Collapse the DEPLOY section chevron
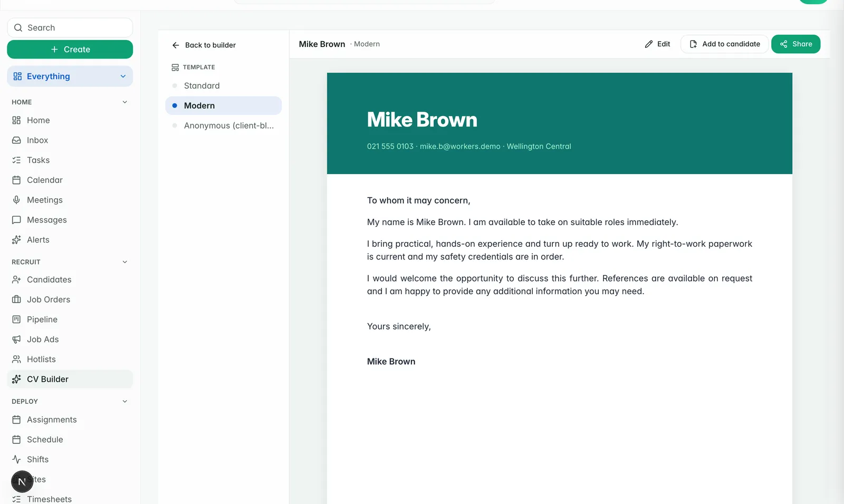This screenshot has width=844, height=504. click(125, 402)
